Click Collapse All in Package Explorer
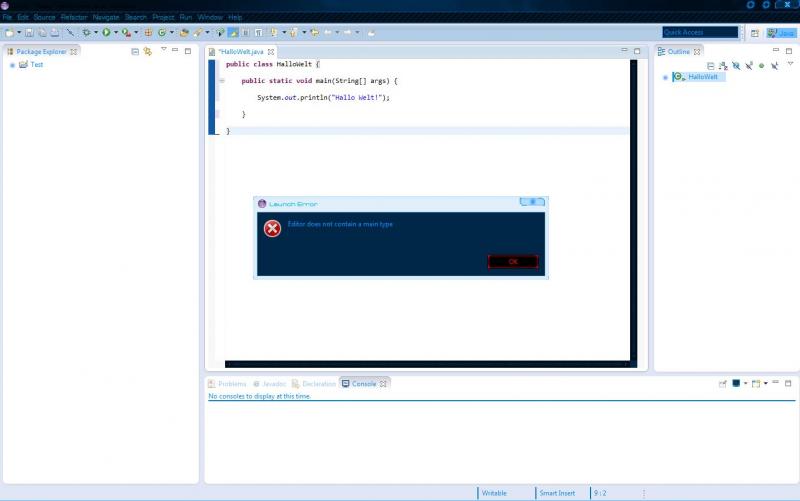This screenshot has width=800, height=501. tap(135, 51)
